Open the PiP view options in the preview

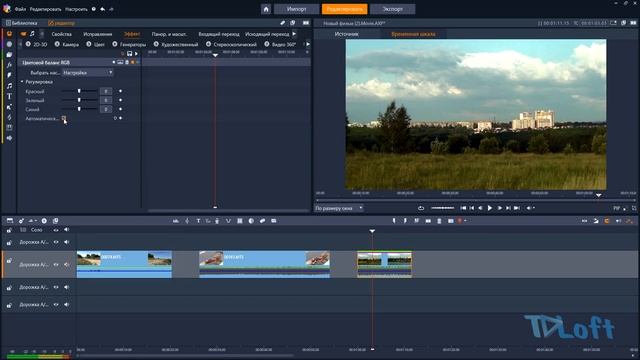[619, 208]
